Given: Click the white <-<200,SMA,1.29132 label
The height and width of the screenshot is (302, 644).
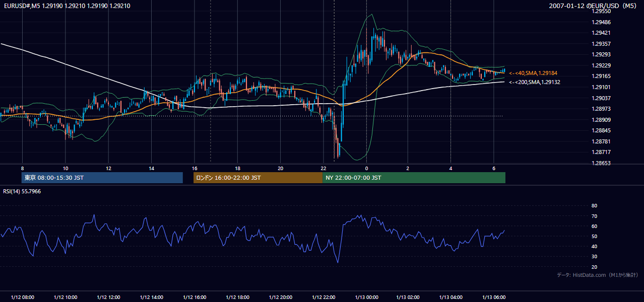Looking at the screenshot, I should [x=535, y=82].
